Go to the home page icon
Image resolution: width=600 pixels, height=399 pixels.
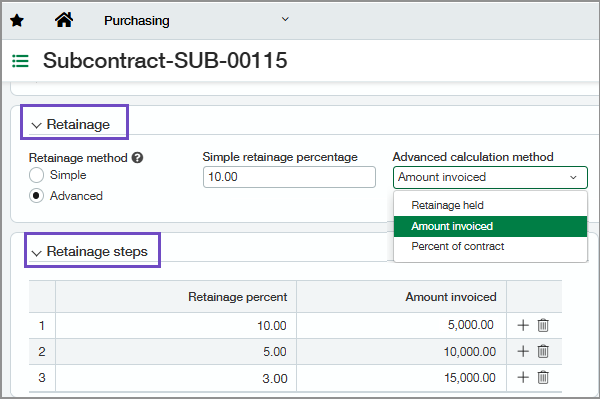[64, 20]
